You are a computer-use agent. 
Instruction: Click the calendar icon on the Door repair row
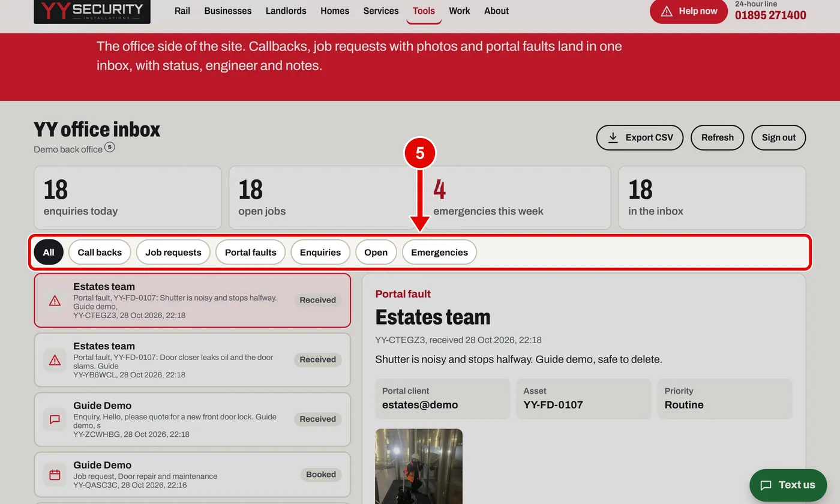55,475
